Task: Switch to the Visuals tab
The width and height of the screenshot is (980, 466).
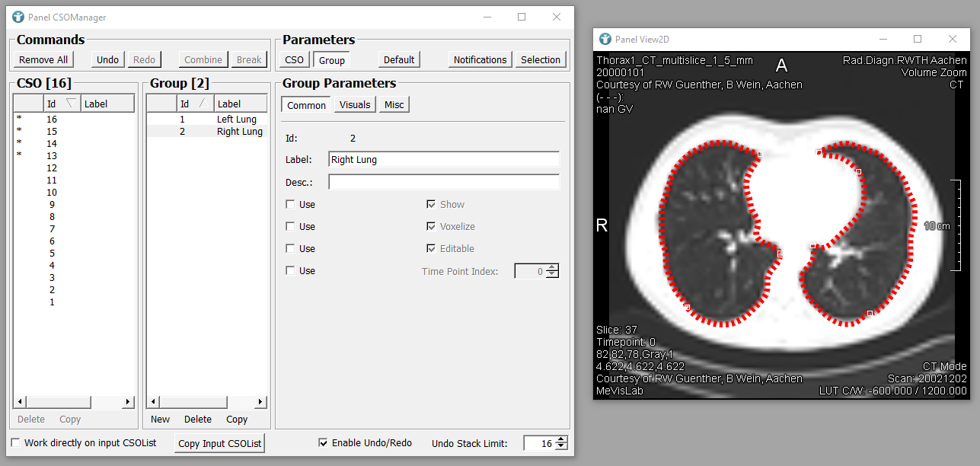Action: tap(355, 105)
